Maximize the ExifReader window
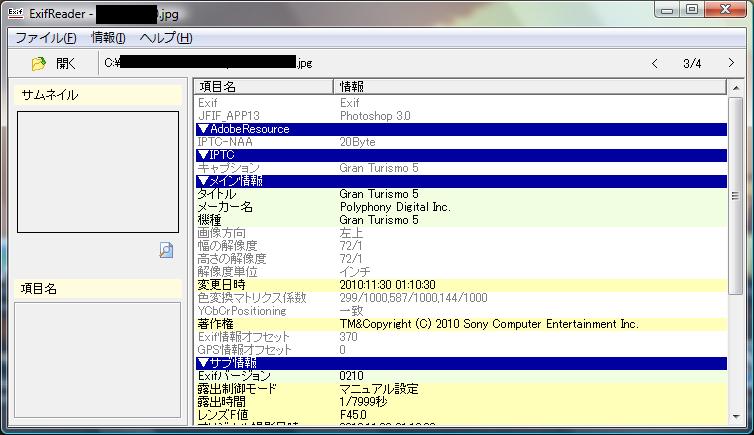 pos(692,10)
